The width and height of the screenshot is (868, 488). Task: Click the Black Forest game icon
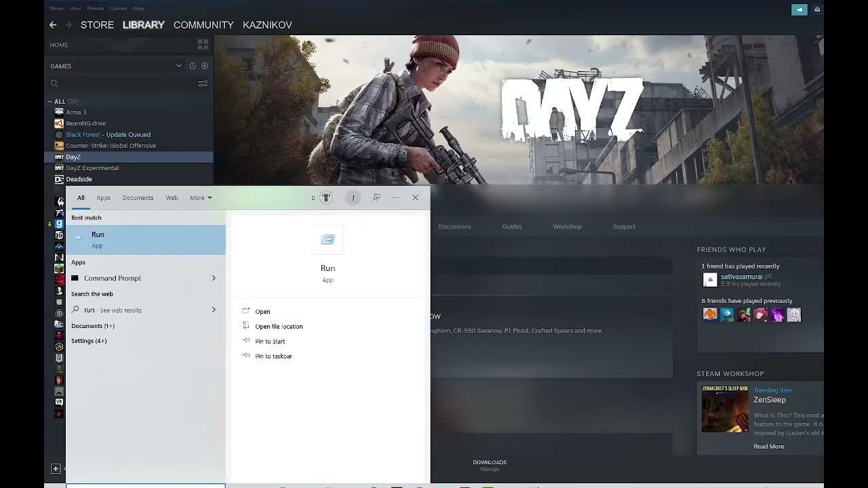59,134
